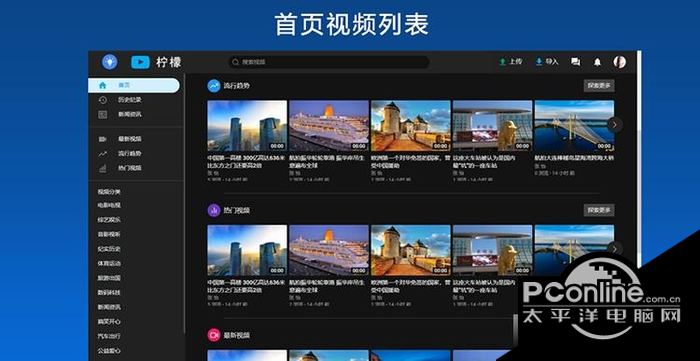
Task: Open the cruise ship thumbnail in 流行趋势
Action: coord(329,126)
